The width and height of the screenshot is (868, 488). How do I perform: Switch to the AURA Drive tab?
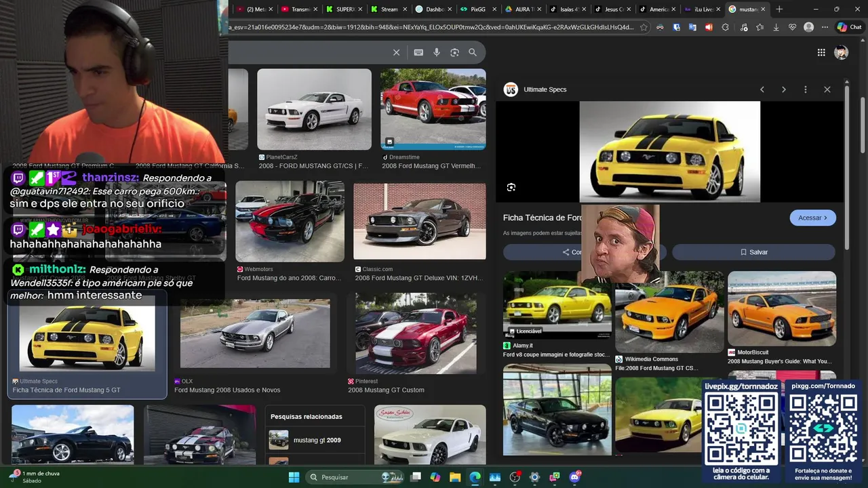[521, 9]
